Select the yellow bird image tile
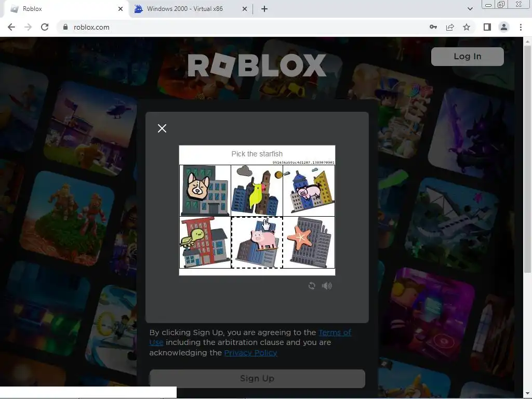Viewport: 532px width, 399px height. 257,190
